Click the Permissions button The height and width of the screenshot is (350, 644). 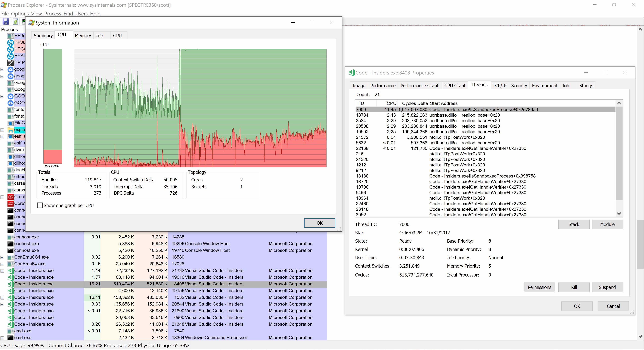click(539, 287)
